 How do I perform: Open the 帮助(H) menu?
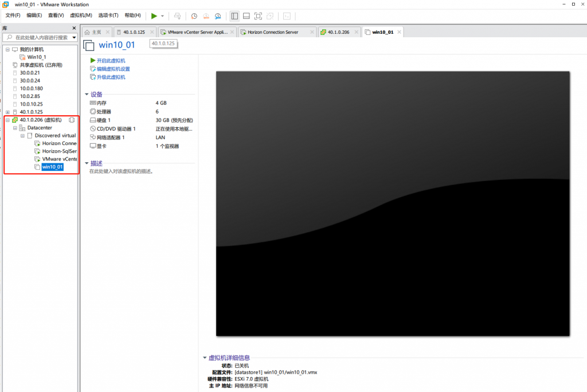[x=132, y=15]
